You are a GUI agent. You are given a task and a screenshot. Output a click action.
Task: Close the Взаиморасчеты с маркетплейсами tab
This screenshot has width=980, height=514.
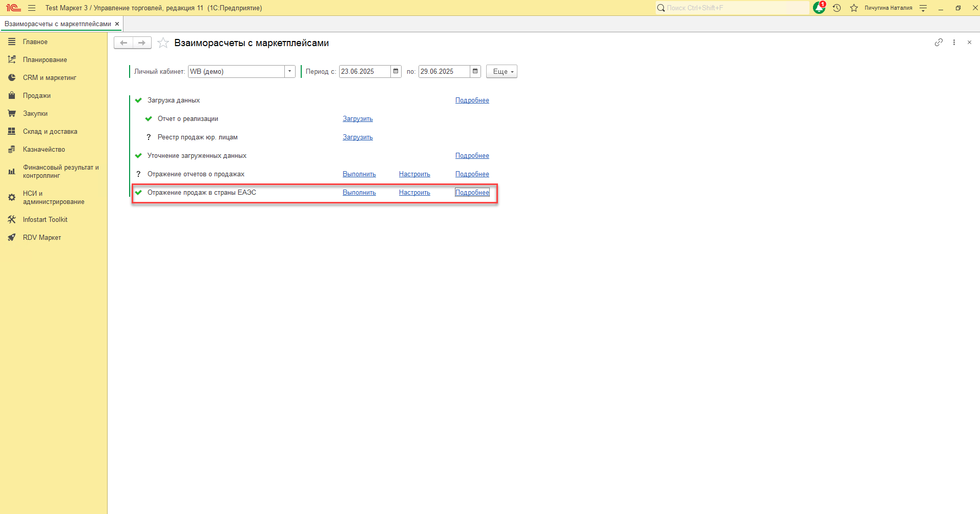pyautogui.click(x=117, y=24)
